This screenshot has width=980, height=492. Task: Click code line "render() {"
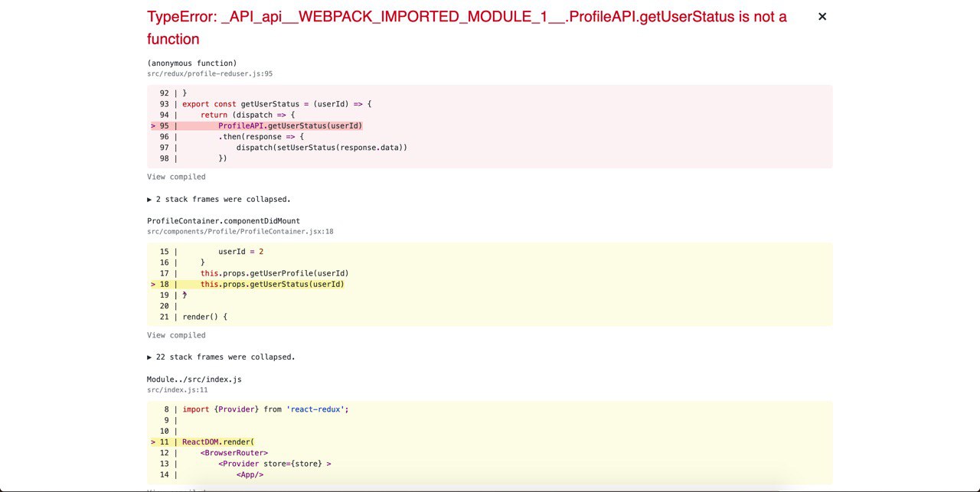[205, 317]
